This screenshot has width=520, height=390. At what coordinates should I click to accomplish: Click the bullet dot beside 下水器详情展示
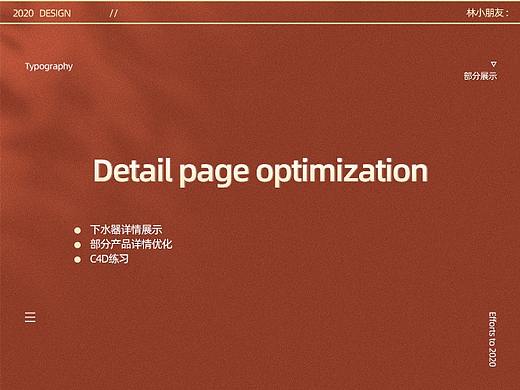77,230
